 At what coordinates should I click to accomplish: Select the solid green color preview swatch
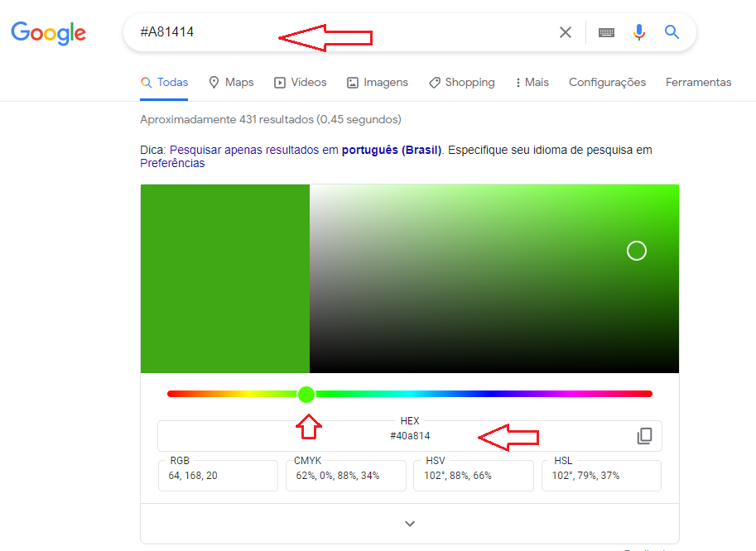click(225, 278)
